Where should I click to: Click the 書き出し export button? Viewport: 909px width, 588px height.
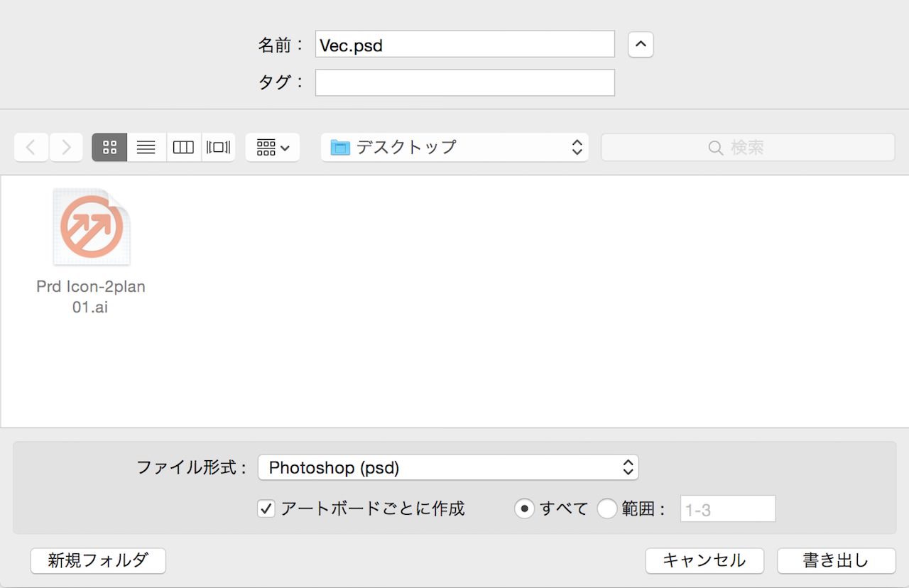click(x=836, y=560)
